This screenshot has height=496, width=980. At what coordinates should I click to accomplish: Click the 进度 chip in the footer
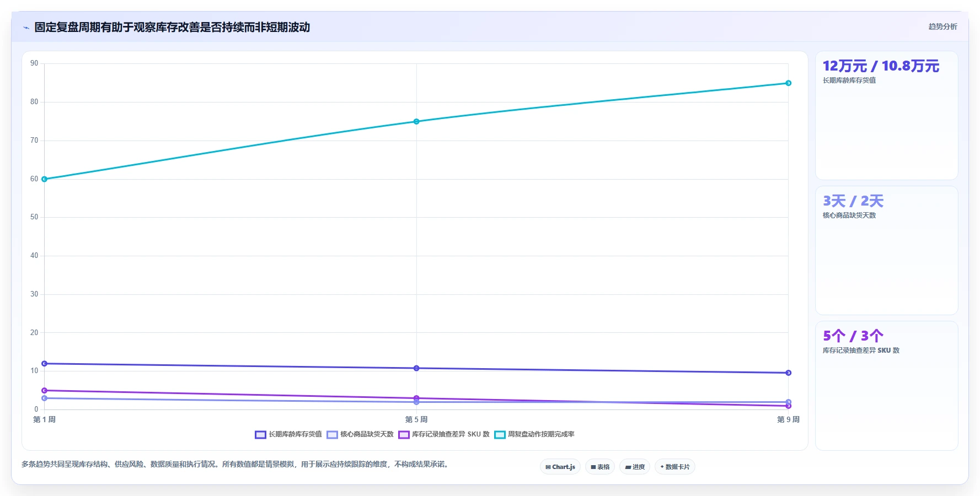pos(635,467)
